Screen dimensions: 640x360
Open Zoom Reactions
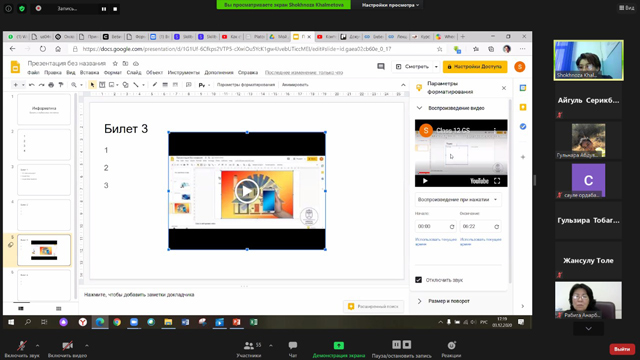451,349
